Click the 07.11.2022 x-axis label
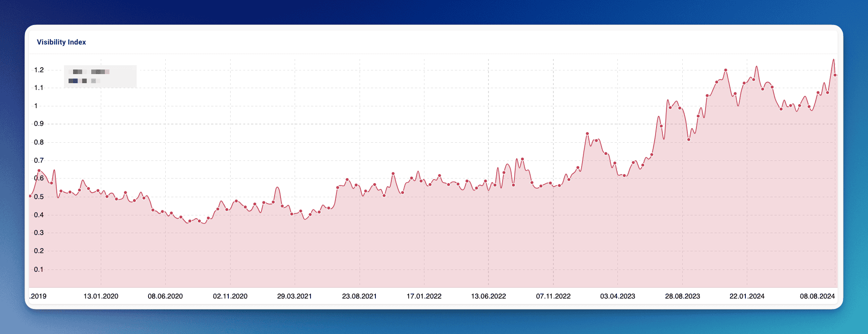868x334 pixels. 553,296
